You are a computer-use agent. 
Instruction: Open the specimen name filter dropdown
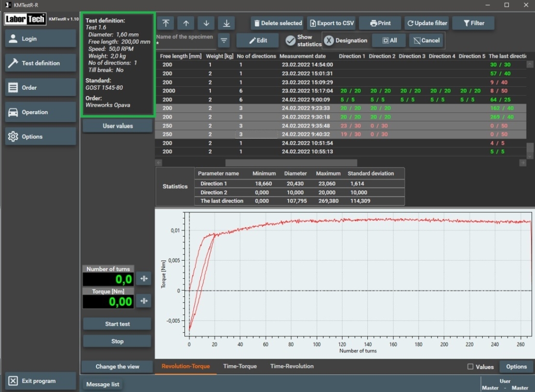[224, 40]
